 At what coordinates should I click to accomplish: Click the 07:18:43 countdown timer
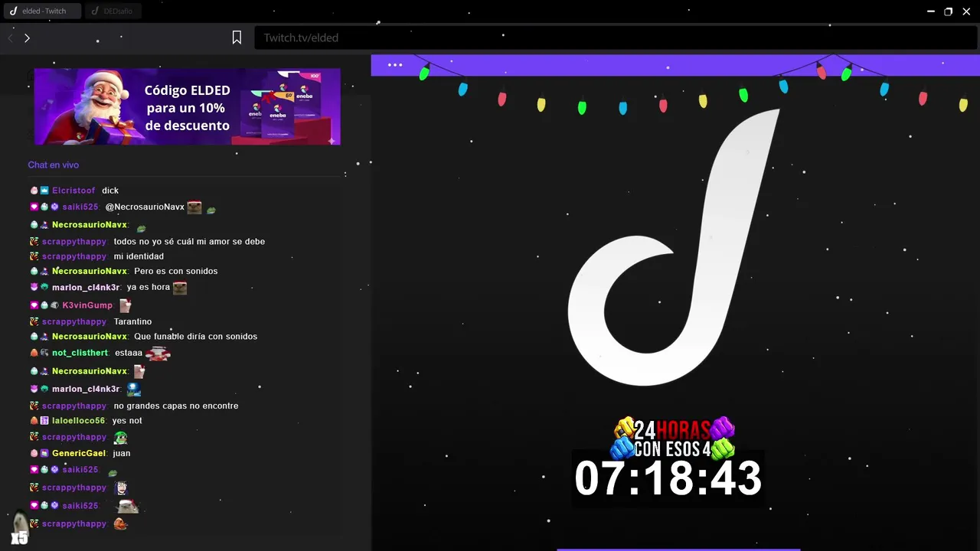tap(668, 478)
